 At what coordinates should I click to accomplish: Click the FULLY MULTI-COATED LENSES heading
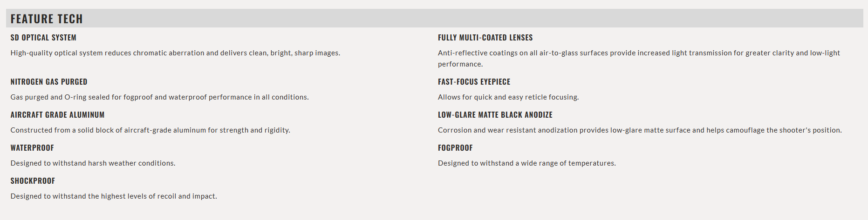pyautogui.click(x=485, y=38)
